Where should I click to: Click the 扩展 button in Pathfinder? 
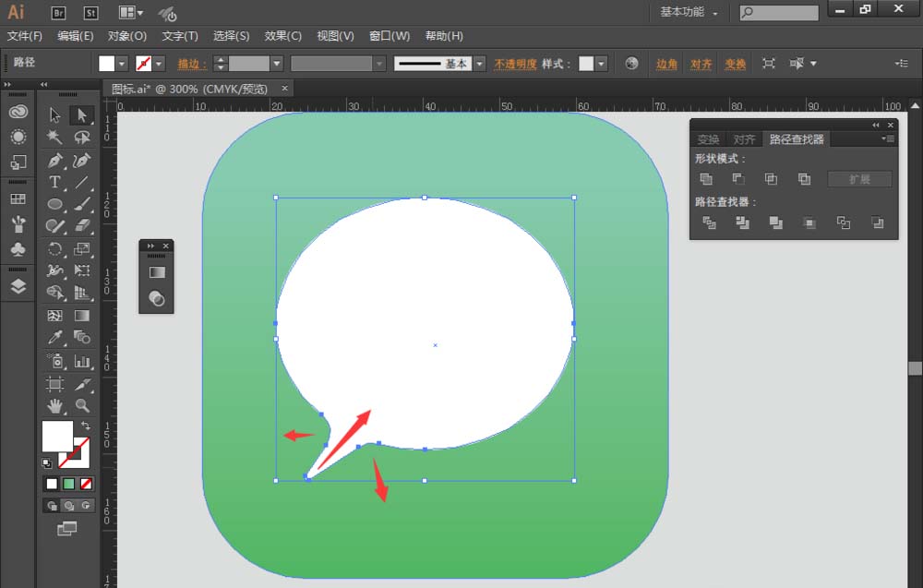(860, 179)
